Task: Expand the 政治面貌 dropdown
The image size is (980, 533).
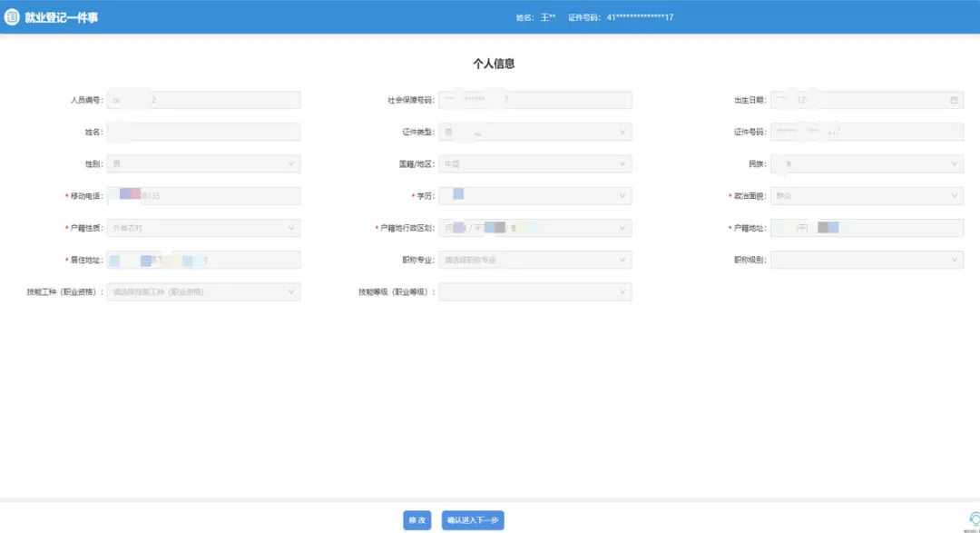Action: click(867, 196)
